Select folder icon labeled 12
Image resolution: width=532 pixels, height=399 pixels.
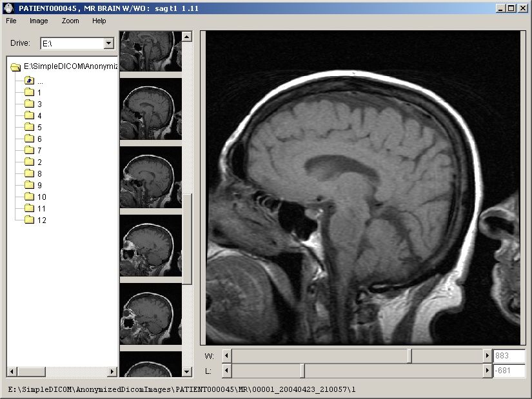(x=30, y=220)
